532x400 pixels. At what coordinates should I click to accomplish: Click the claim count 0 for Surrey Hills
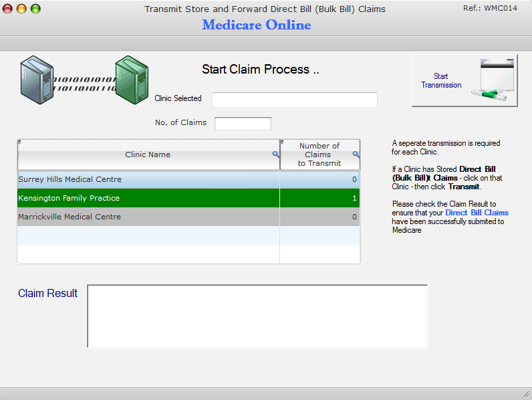click(x=354, y=179)
